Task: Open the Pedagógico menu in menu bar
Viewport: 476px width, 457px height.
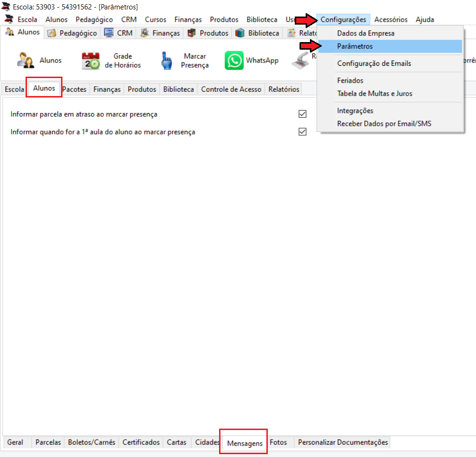Action: click(94, 19)
